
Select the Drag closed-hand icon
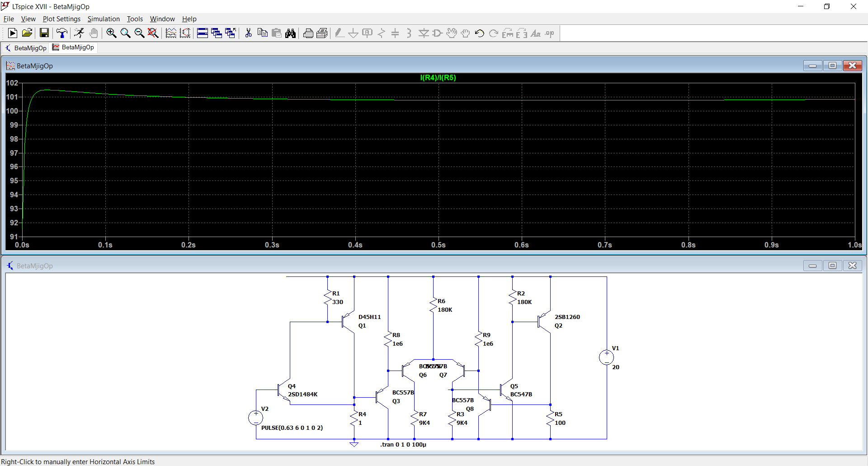pyautogui.click(x=466, y=33)
